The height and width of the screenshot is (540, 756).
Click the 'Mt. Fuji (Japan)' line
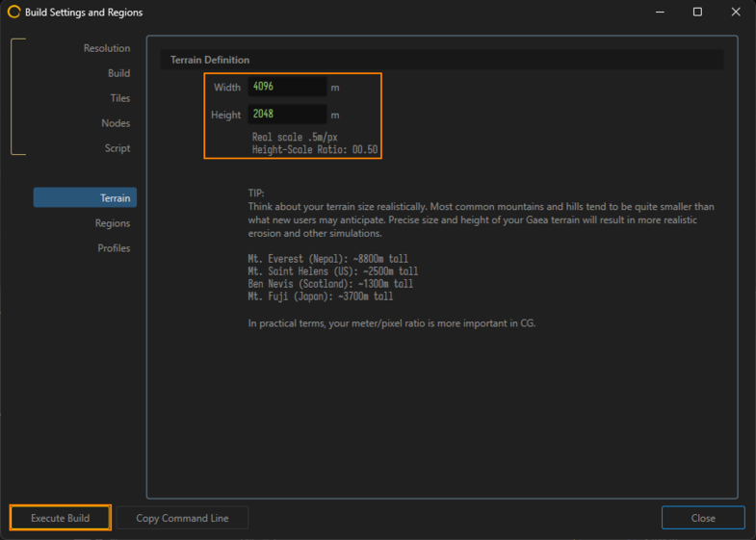point(320,296)
